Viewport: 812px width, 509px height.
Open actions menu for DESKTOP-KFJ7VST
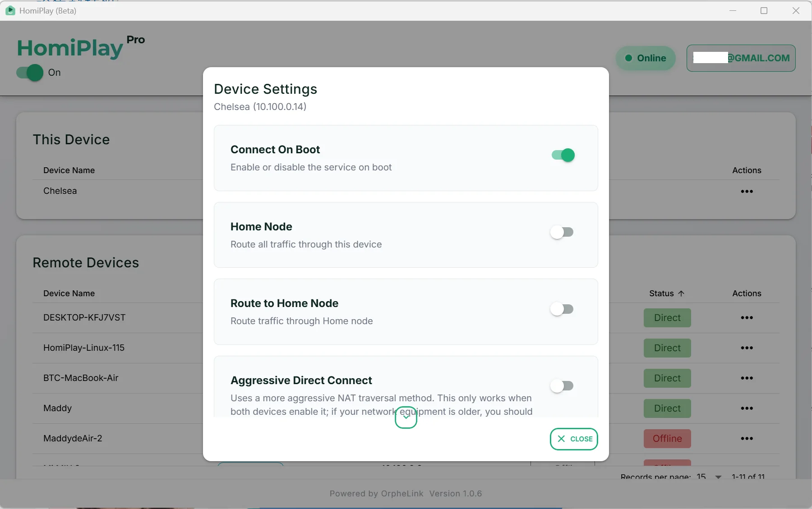coord(747,318)
